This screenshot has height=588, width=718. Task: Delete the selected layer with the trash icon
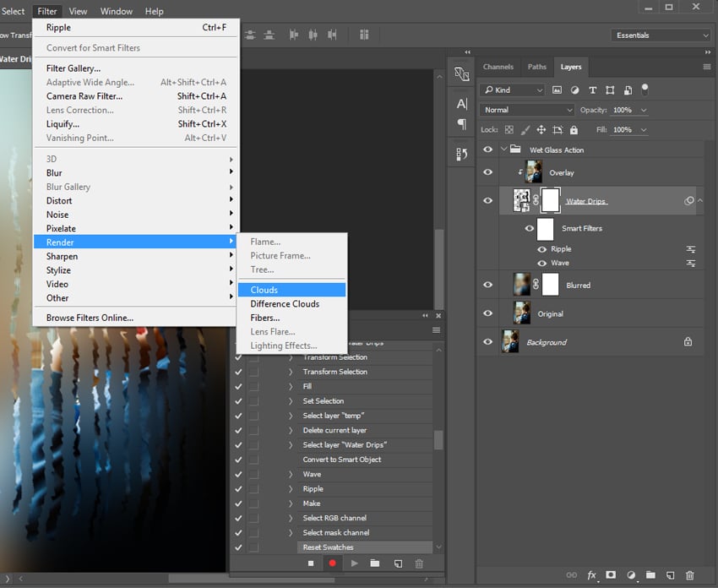tap(691, 575)
